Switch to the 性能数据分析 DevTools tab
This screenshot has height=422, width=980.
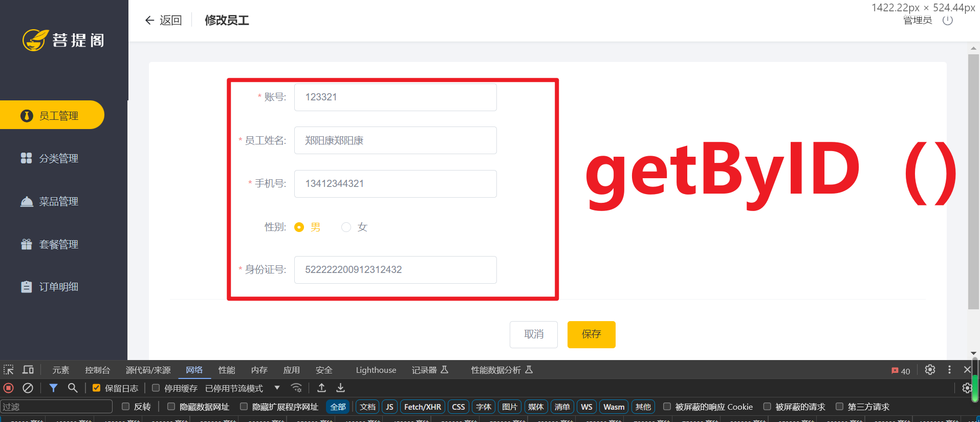tap(502, 370)
